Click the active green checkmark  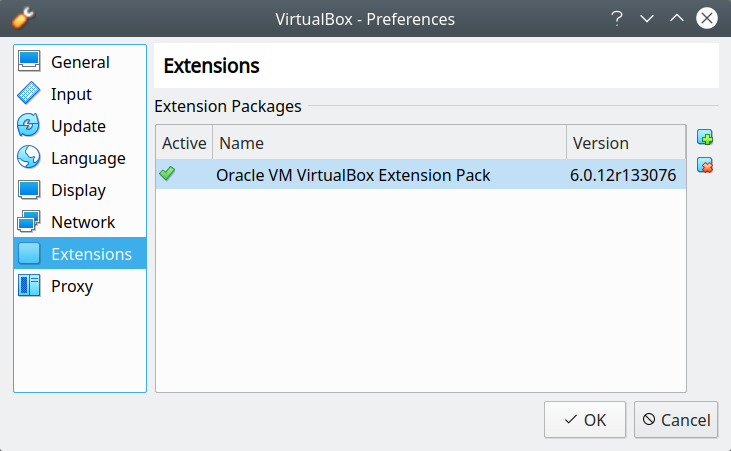pos(167,174)
